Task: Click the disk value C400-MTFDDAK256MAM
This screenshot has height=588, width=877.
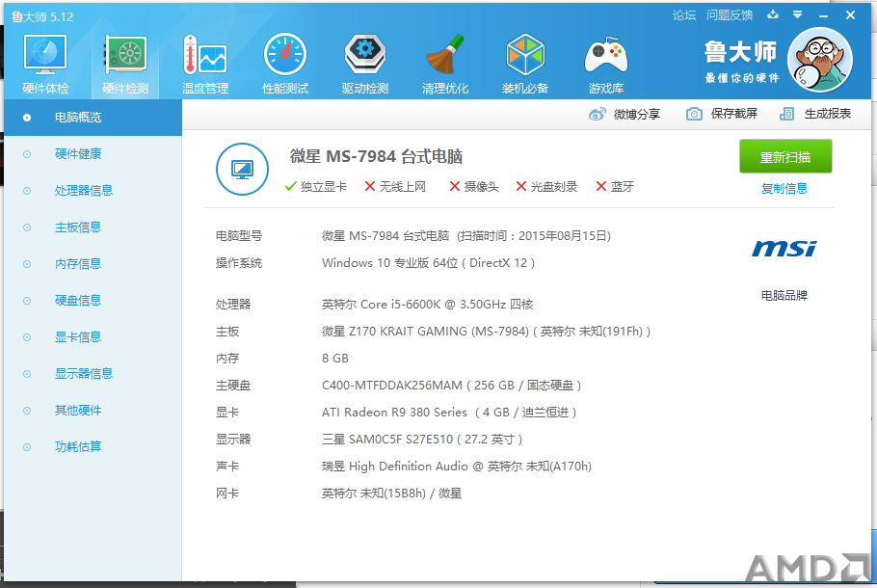Action: [451, 386]
